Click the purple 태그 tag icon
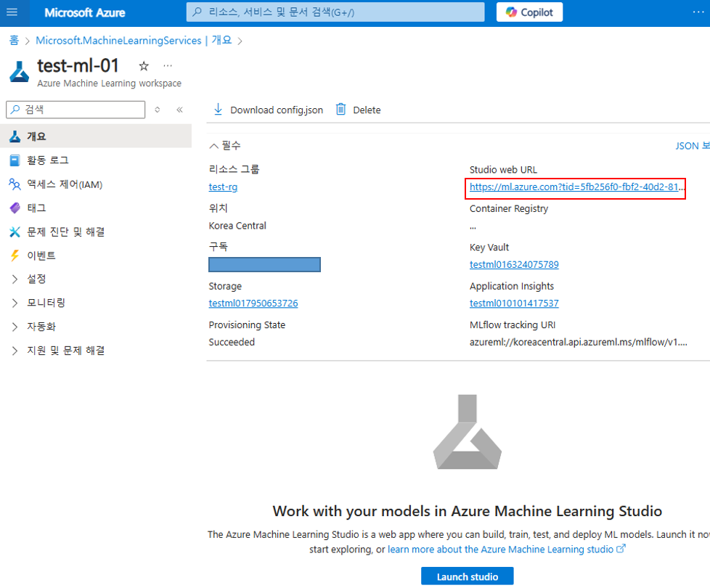The height and width of the screenshot is (588, 710). tap(15, 208)
